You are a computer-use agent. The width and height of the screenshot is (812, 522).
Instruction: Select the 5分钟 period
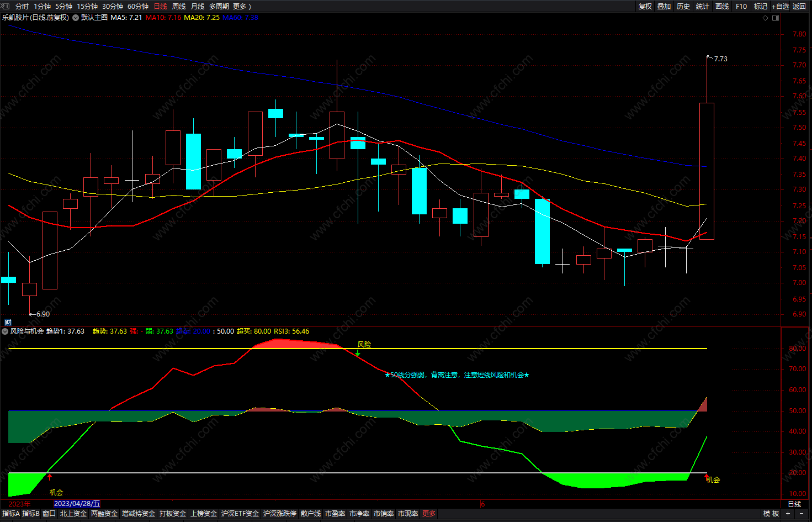(63, 6)
